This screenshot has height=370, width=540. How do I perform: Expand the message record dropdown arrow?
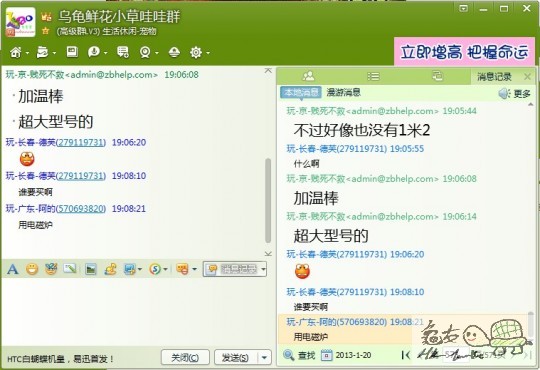(x=263, y=269)
